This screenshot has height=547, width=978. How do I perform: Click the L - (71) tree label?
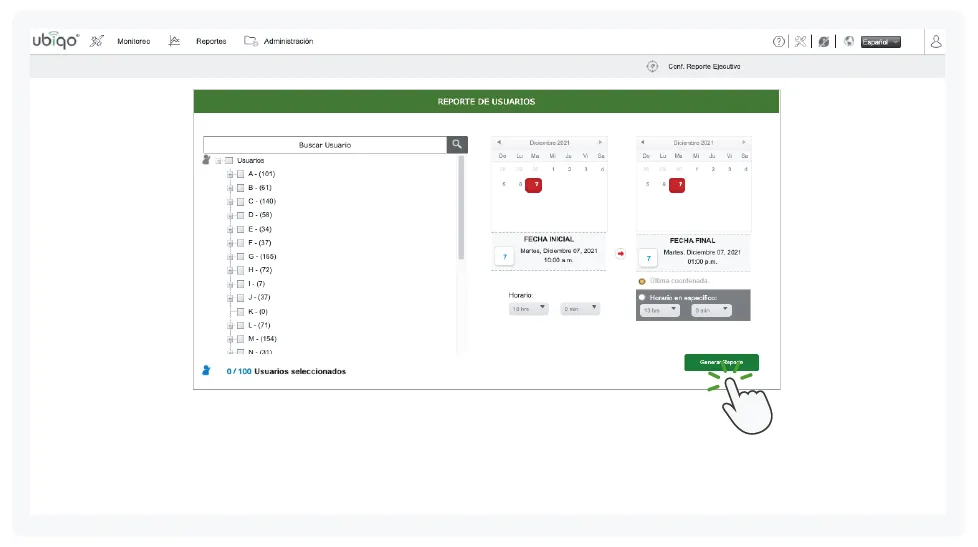tap(259, 325)
